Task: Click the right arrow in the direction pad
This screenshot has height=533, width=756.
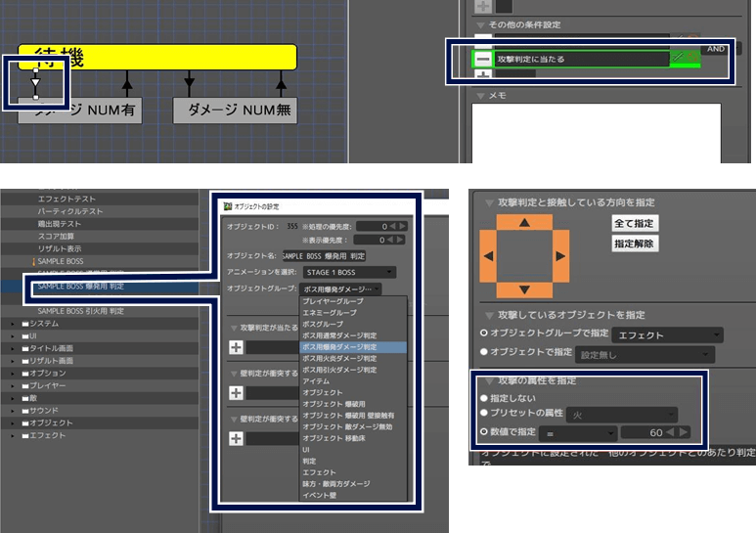Action: (x=561, y=257)
